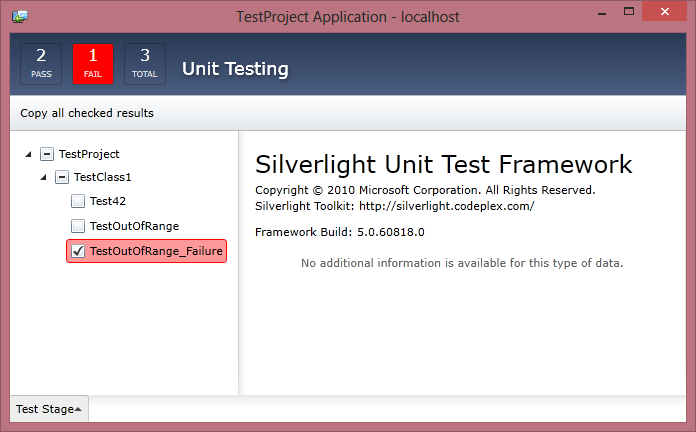Viewport: 696px width, 432px height.
Task: Click the silverlight.codeplex.com URL text
Action: click(x=447, y=206)
